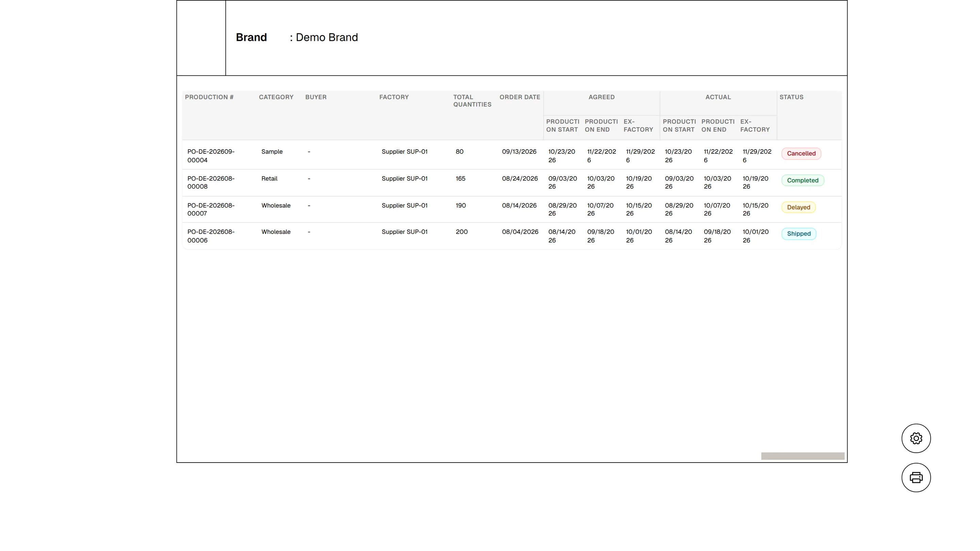The image size is (980, 551).
Task: Click Supplier SUP-01 in the Sample row
Action: tap(404, 152)
